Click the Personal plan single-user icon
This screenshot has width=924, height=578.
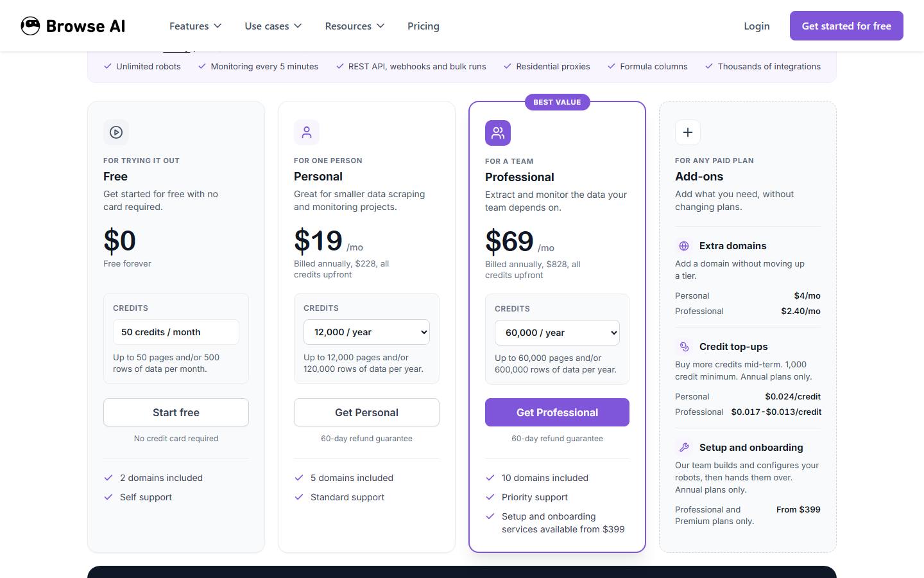[x=307, y=132]
